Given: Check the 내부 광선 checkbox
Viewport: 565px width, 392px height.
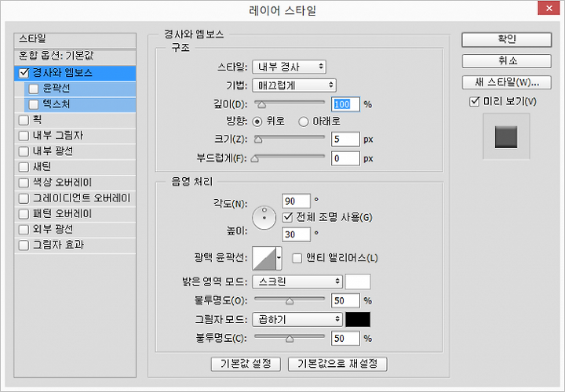Looking at the screenshot, I should pos(24,151).
